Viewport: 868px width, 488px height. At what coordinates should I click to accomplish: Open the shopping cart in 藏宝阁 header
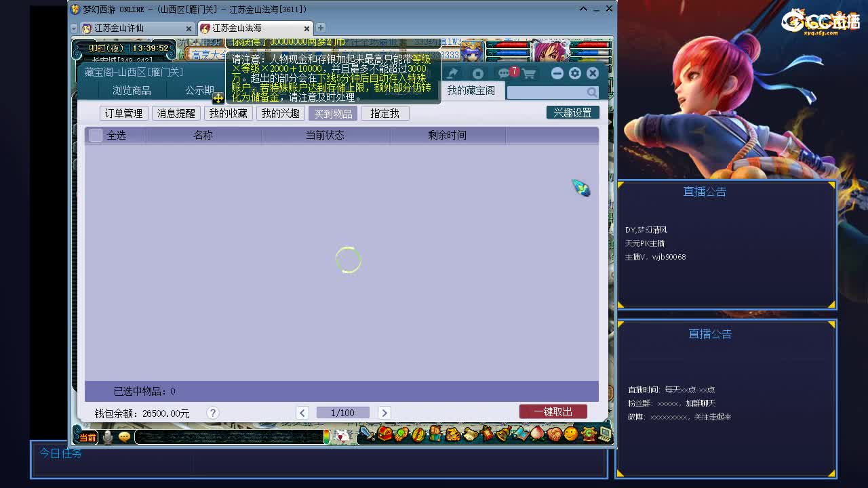[x=529, y=73]
